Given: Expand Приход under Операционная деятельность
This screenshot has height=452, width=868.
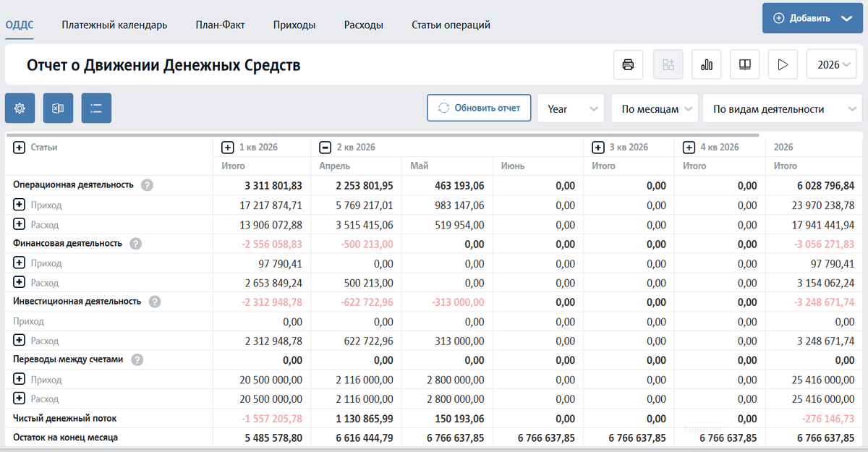Looking at the screenshot, I should [20, 205].
